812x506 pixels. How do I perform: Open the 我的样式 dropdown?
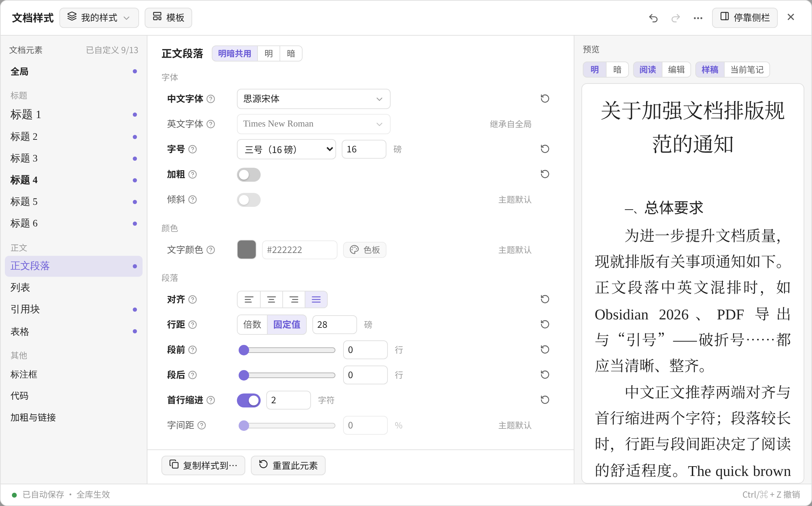point(99,18)
